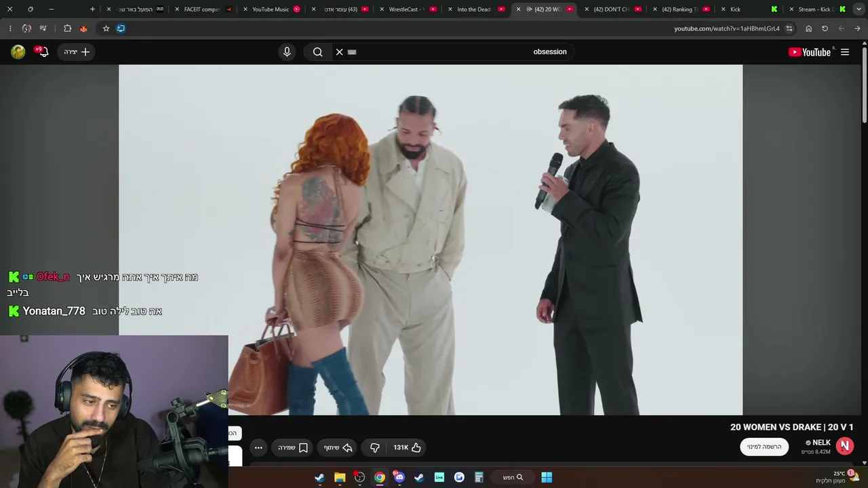
Task: Subscribe to NELK with the הרשמה למינוי button
Action: 764,447
